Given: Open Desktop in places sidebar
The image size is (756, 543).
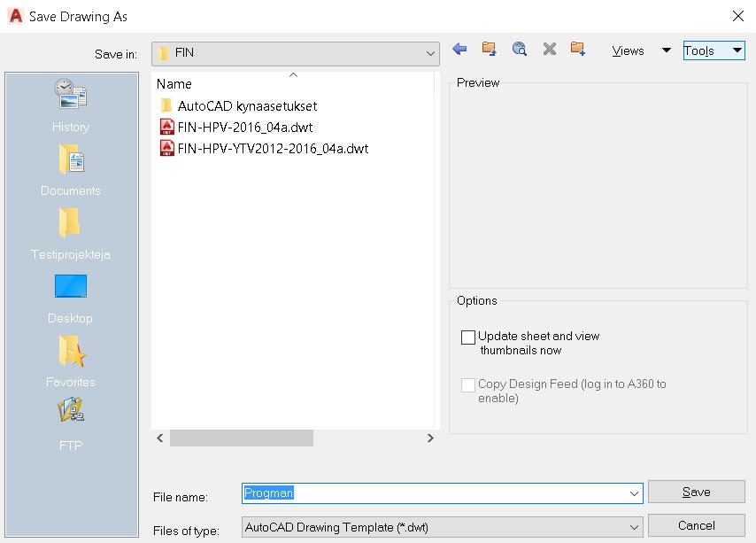Looking at the screenshot, I should coord(71,298).
